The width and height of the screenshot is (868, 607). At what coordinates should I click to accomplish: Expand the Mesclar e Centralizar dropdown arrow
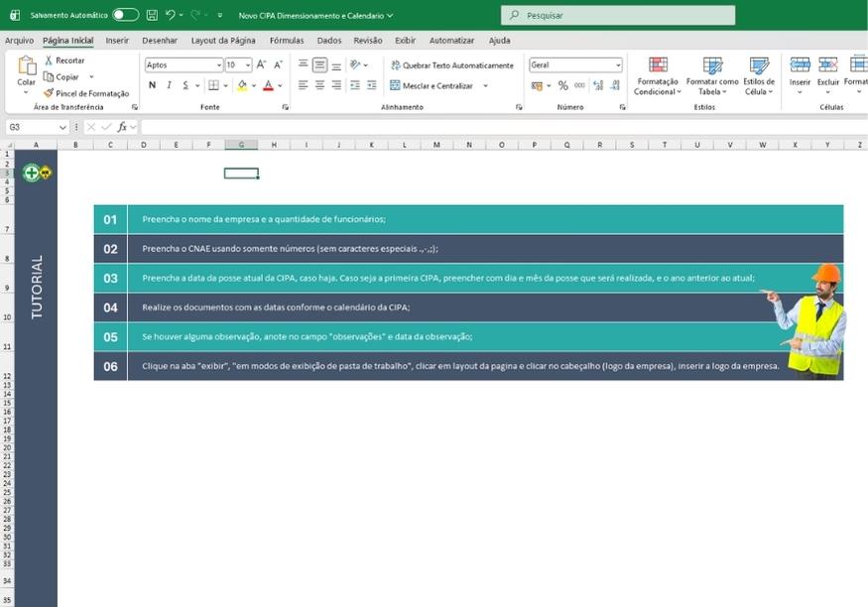coord(485,85)
